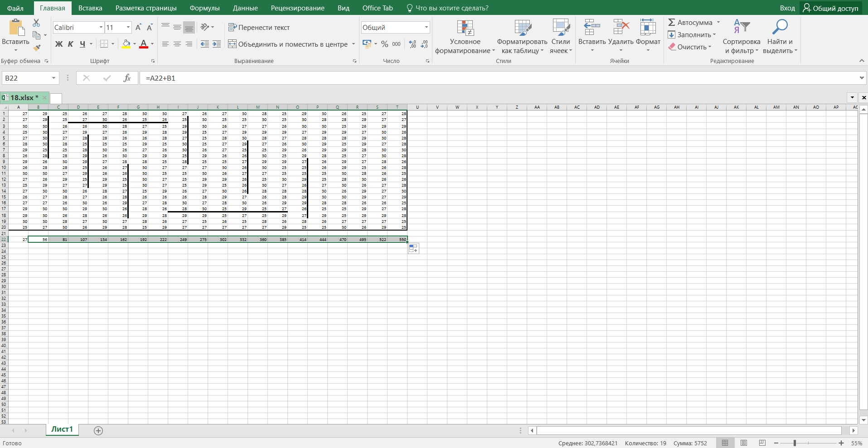Click the Format Painter brush icon

(37, 47)
